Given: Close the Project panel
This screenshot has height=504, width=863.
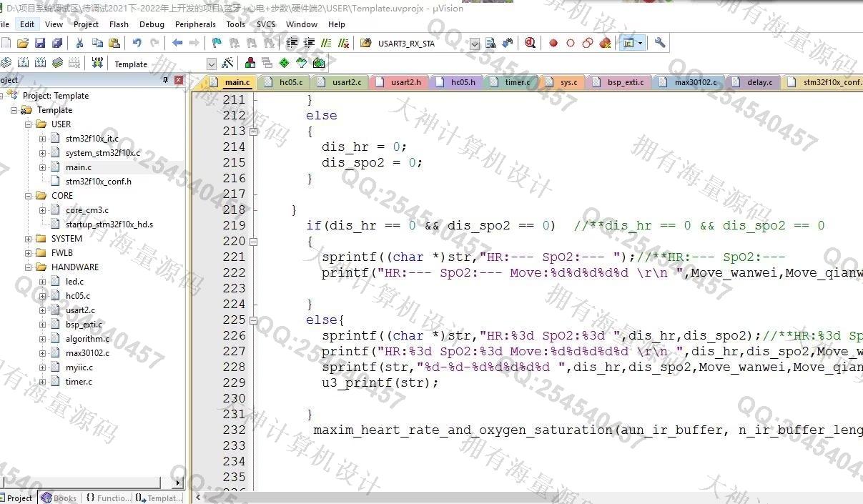Looking at the screenshot, I should click(x=178, y=80).
